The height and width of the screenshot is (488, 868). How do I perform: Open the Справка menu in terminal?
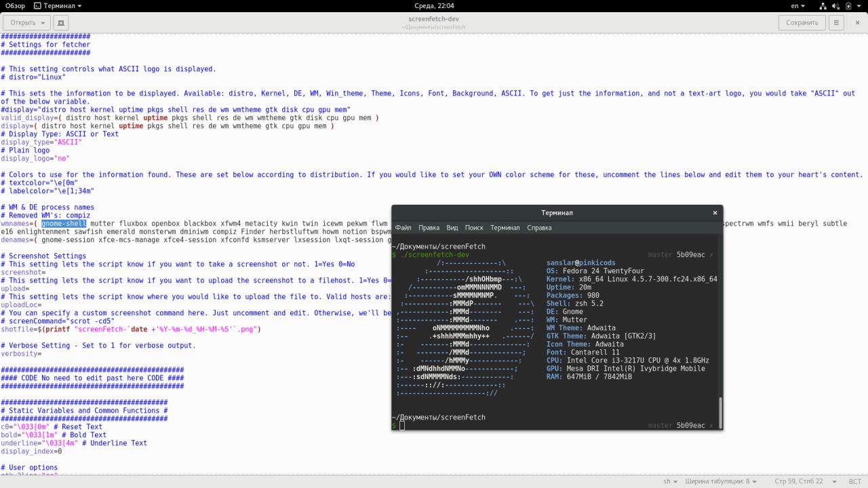click(x=539, y=228)
